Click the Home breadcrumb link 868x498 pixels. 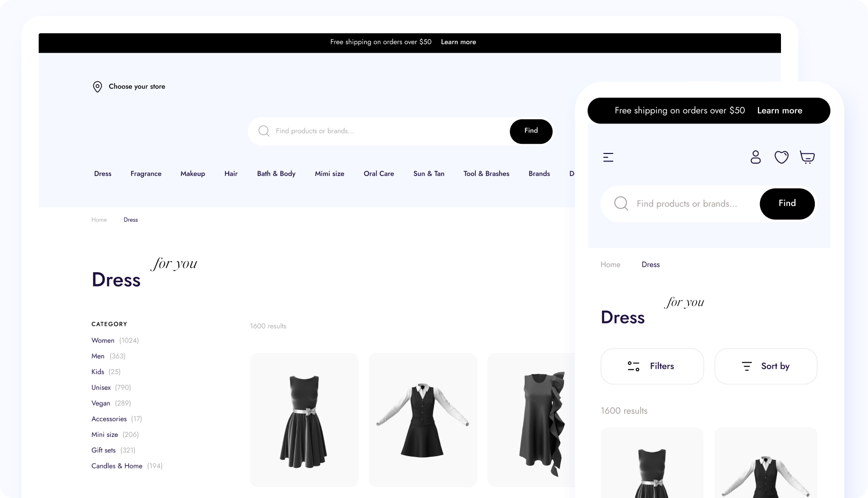coord(99,219)
